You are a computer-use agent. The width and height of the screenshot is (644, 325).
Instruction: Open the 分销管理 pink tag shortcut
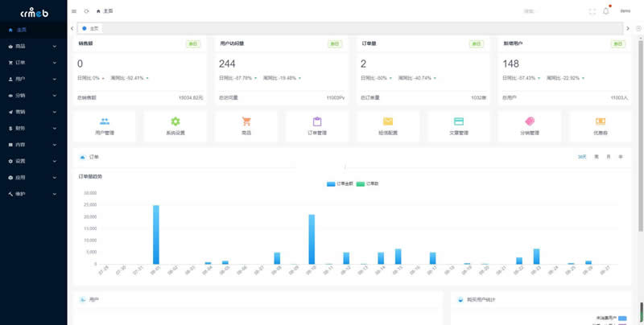[x=530, y=121]
